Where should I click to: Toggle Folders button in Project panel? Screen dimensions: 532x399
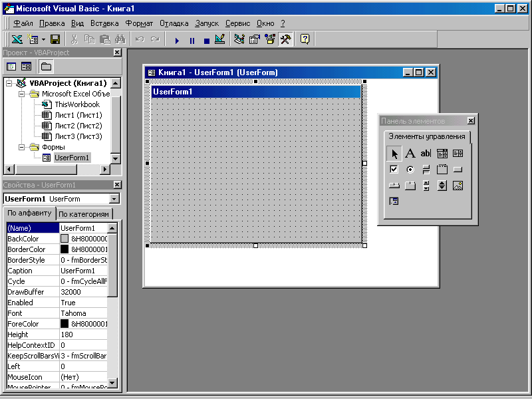click(x=46, y=66)
